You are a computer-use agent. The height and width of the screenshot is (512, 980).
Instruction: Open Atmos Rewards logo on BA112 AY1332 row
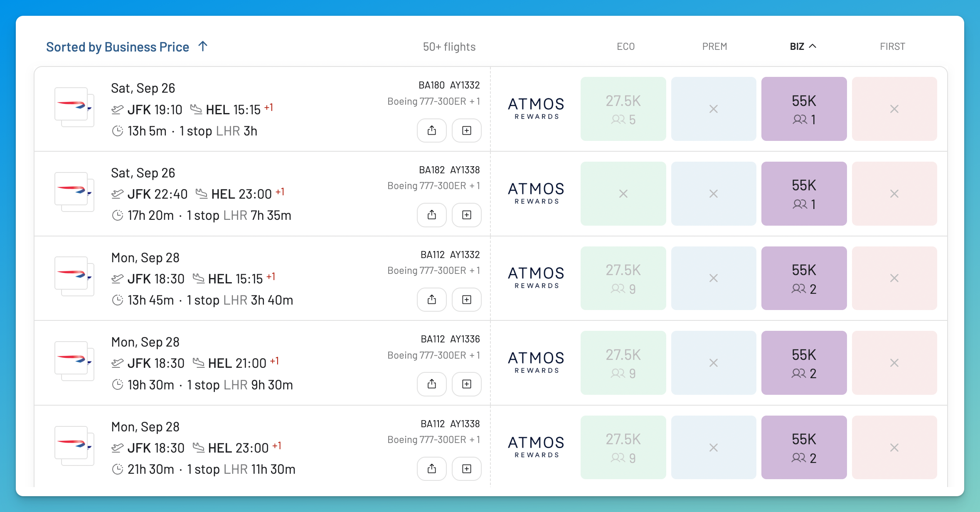[536, 278]
